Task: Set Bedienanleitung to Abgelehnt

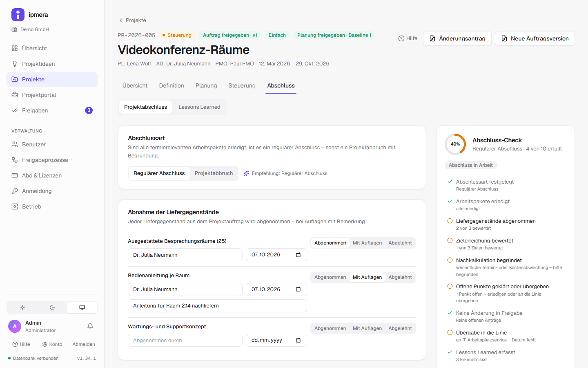Action: (400, 277)
